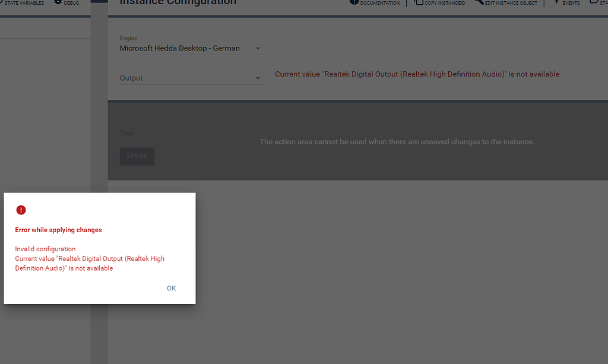Click the Edit Instance Object wrench icon
Viewport: 608px width, 364px height.
point(480,2)
